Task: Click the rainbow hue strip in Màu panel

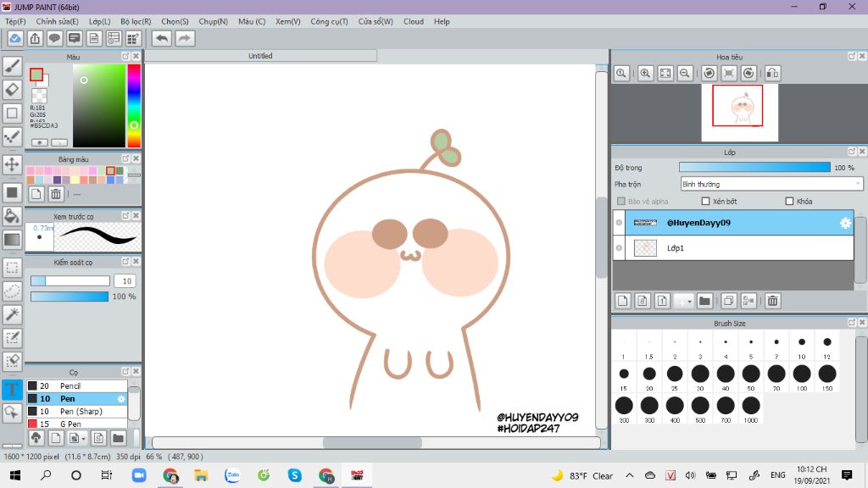Action: click(134, 105)
